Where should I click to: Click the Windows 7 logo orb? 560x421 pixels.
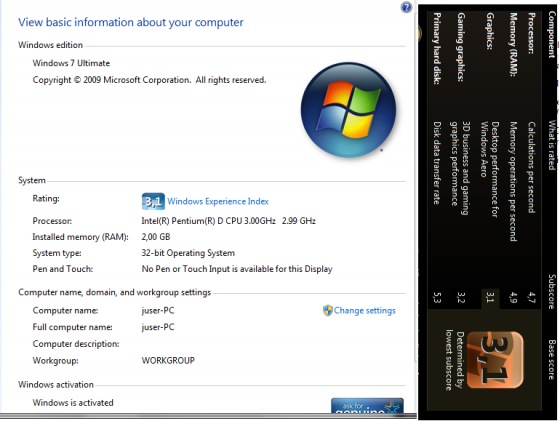(349, 110)
